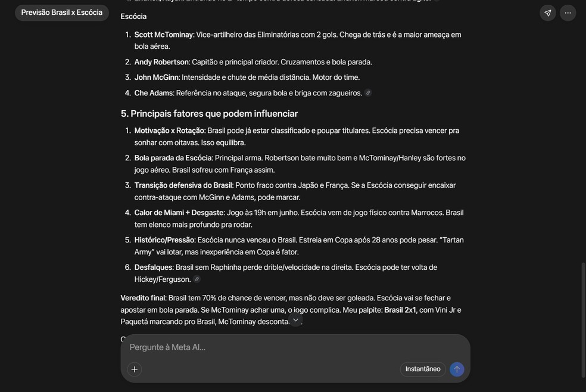This screenshot has width=586, height=392.
Task: Click the Desfalques list item text
Action: (285, 273)
